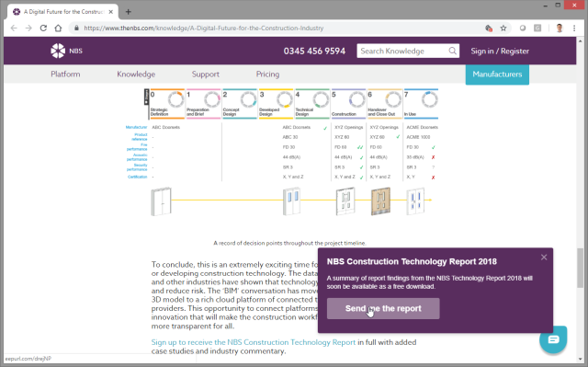Focus the Search Knowledge field

coord(403,51)
